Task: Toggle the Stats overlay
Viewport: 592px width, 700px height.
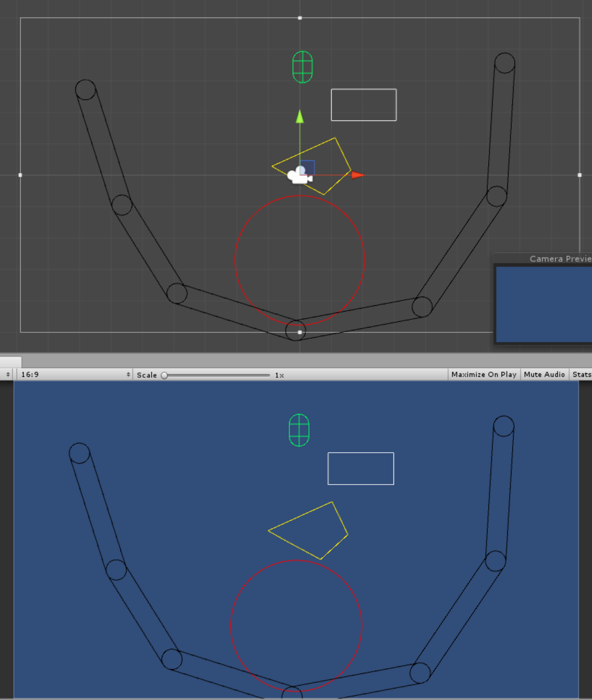Action: [581, 374]
